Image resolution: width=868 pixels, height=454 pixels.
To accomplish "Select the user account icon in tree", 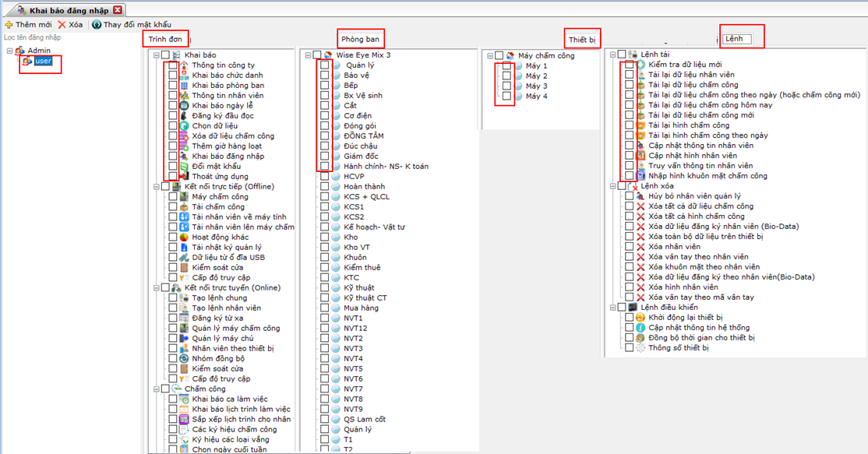I will [27, 61].
